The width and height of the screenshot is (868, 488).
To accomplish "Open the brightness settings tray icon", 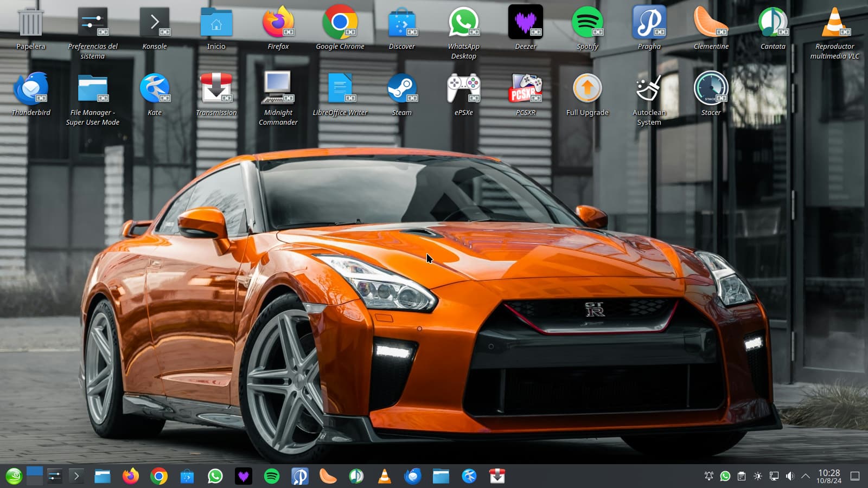I will (x=758, y=476).
